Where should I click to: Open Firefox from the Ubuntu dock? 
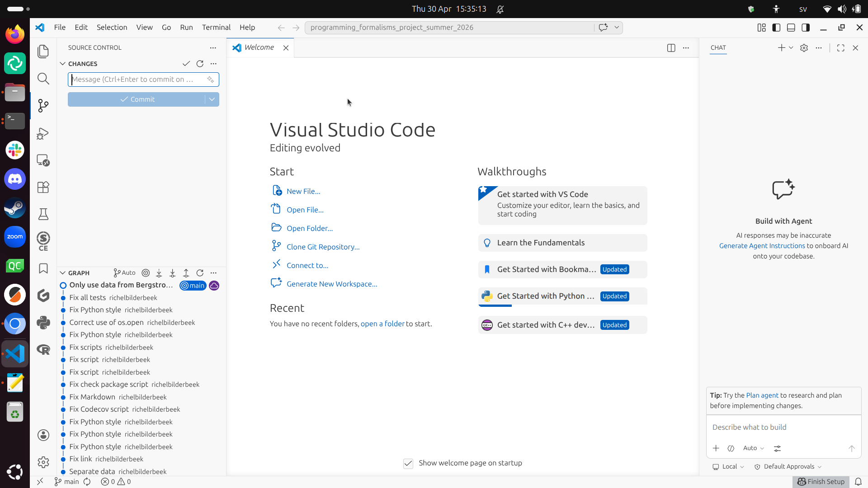point(15,34)
